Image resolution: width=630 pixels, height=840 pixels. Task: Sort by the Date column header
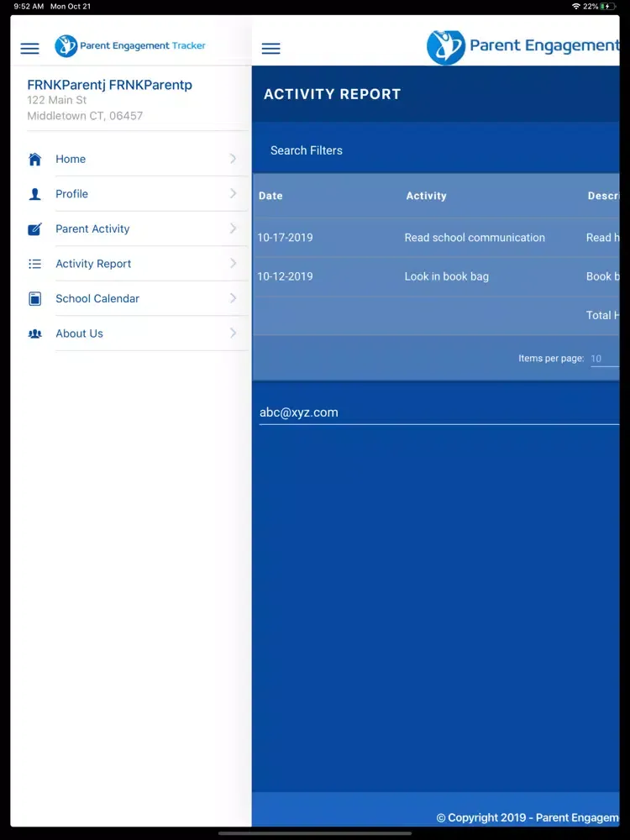[270, 196]
